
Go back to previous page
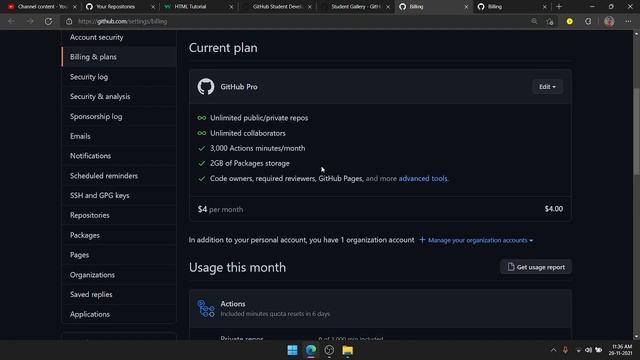[11, 21]
